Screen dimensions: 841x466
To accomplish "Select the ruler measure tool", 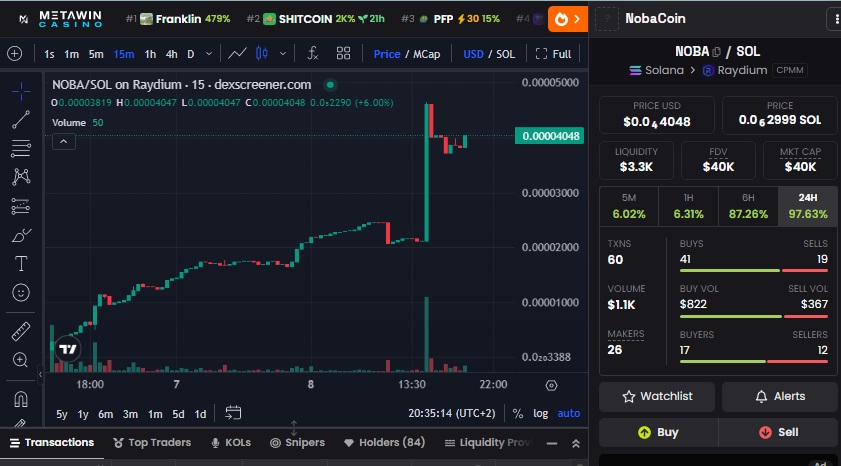I will click(21, 331).
